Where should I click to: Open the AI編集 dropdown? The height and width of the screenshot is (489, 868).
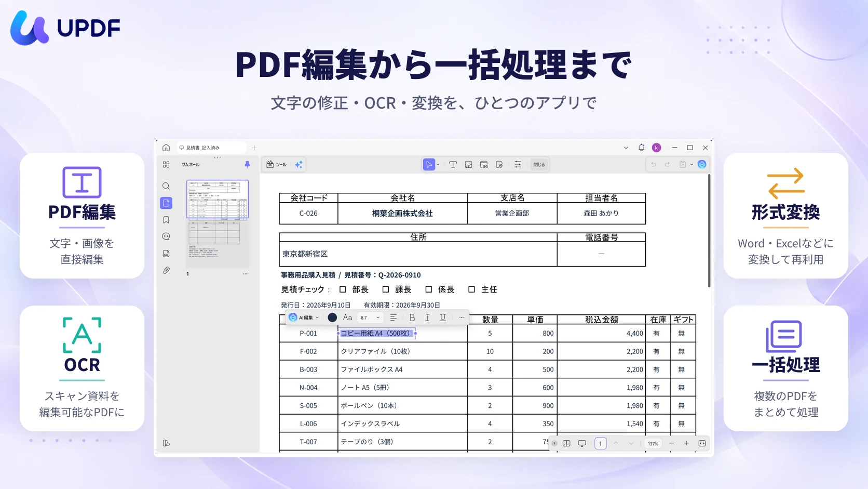coord(304,318)
